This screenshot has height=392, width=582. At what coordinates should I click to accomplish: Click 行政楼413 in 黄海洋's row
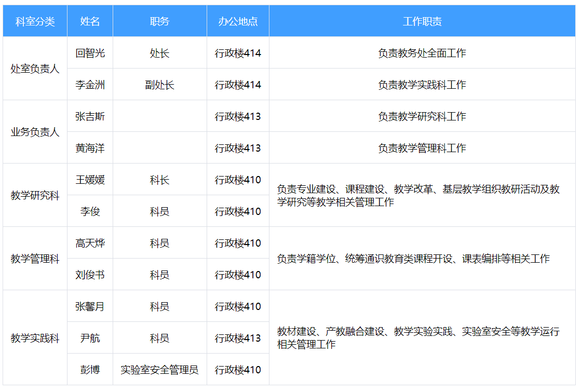238,148
